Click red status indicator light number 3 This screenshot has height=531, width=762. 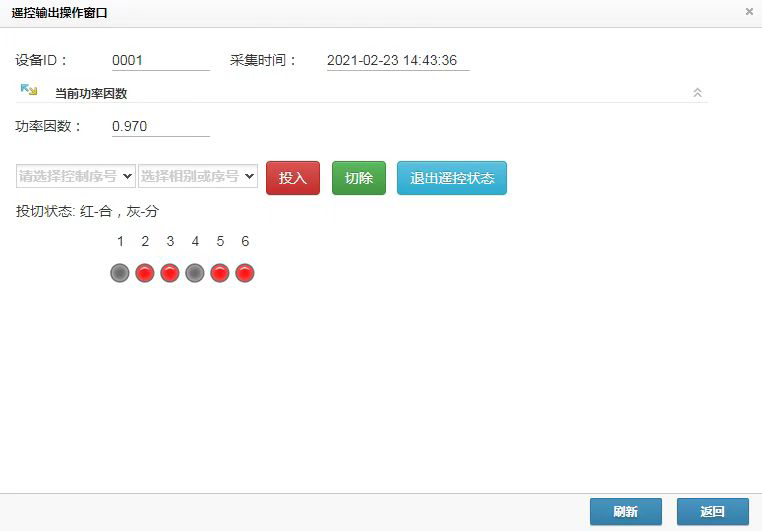tap(170, 273)
